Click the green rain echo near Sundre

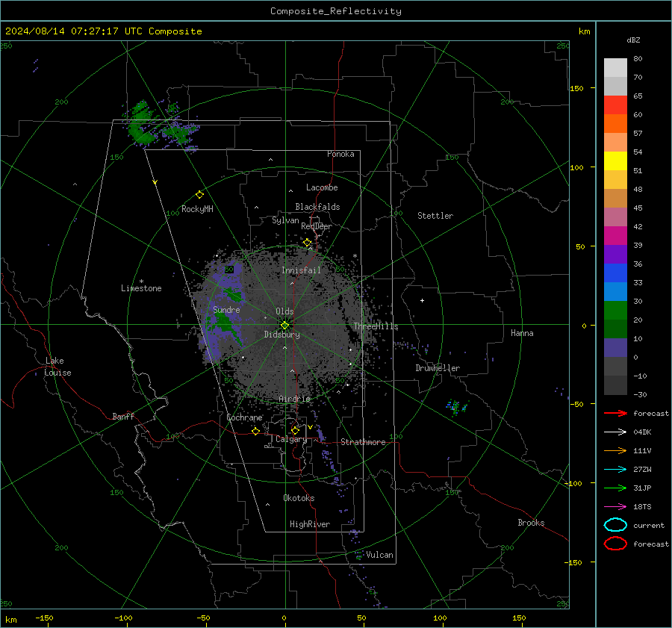click(x=225, y=323)
